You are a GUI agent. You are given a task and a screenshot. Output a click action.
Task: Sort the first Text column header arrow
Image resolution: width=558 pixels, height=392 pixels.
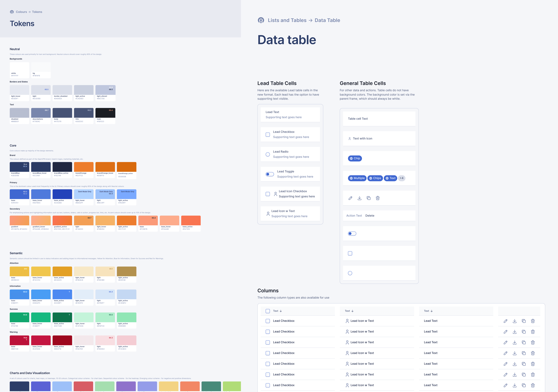point(281,311)
